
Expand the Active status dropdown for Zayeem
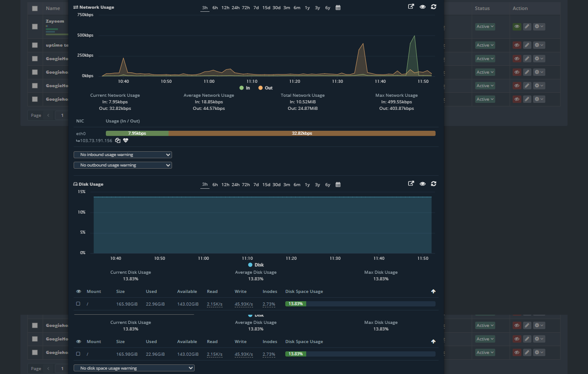tap(485, 27)
